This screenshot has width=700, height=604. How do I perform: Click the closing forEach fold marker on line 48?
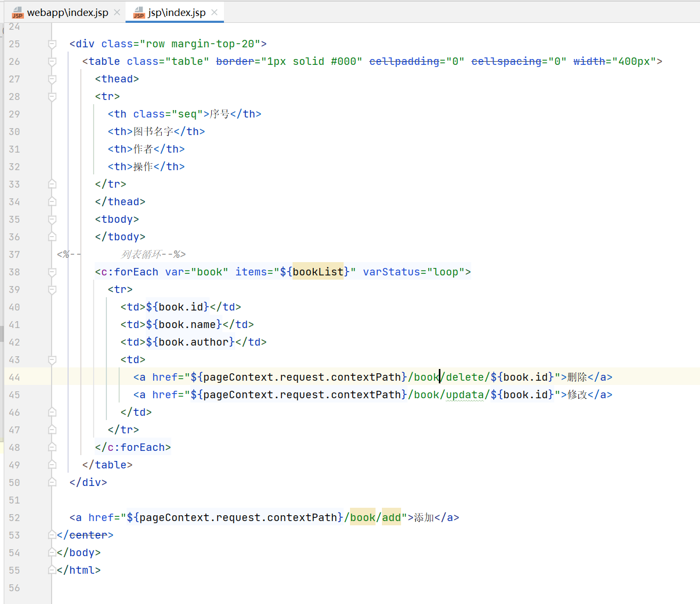point(52,447)
